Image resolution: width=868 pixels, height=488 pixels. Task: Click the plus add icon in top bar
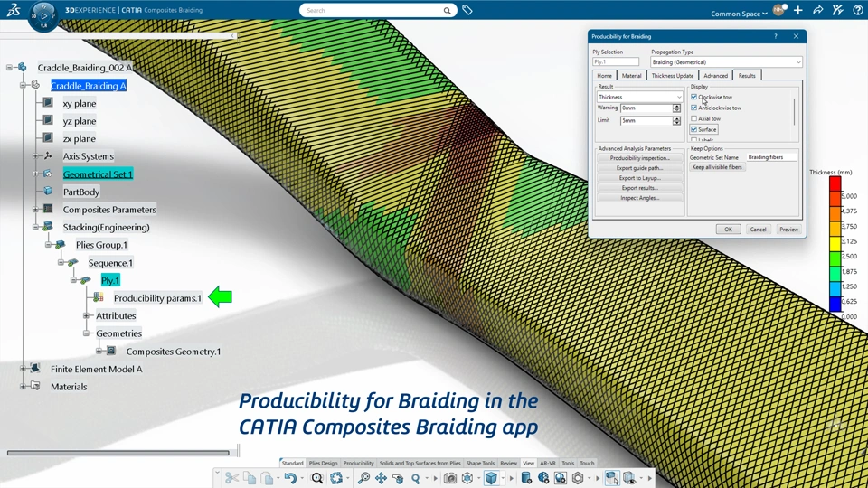pos(797,11)
